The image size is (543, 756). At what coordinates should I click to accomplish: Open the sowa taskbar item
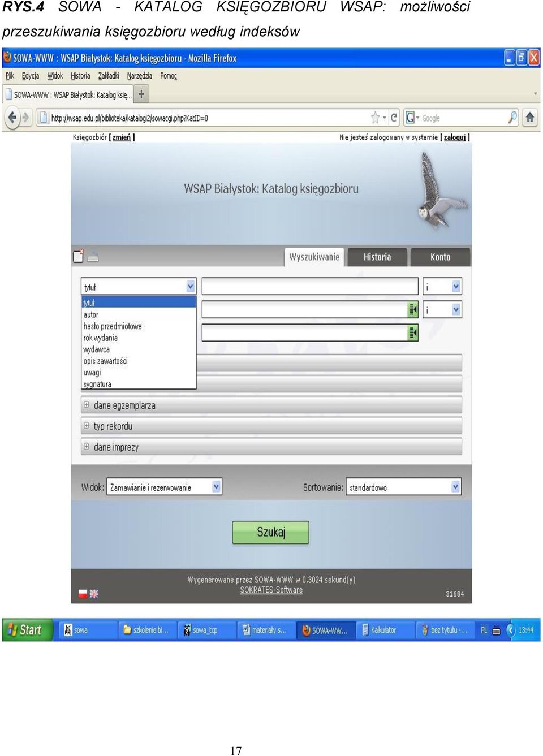point(88,630)
